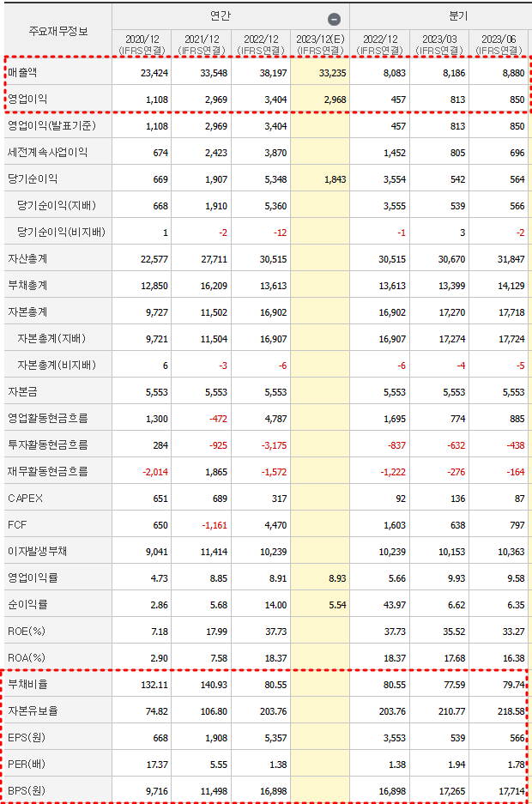Viewport: 532px width, 804px height.
Task: Click 투자활동현금흐름 value -3,175
Action: click(x=275, y=445)
